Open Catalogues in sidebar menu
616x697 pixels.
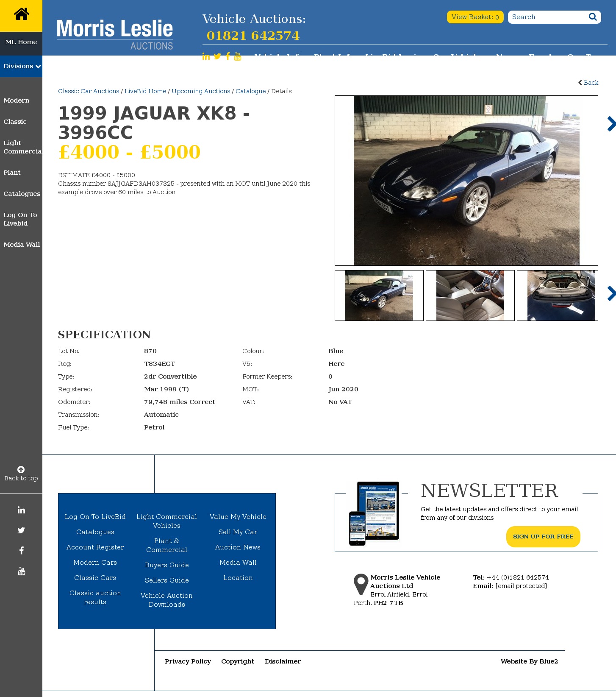22,194
